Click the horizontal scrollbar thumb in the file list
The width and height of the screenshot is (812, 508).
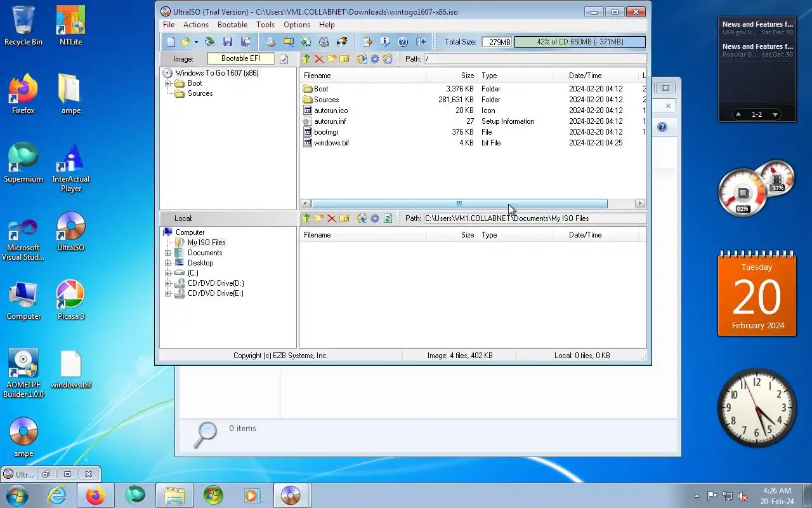[459, 204]
